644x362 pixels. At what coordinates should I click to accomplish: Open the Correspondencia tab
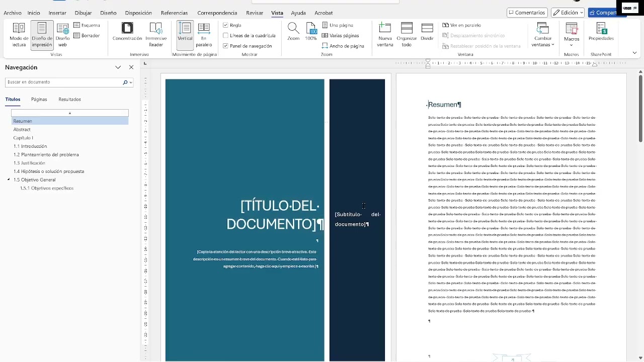[x=217, y=13]
